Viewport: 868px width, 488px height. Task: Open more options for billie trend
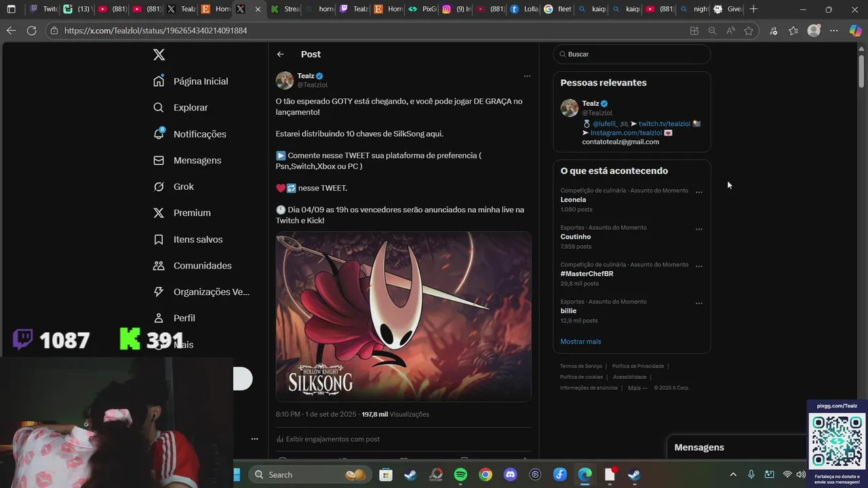[698, 303]
